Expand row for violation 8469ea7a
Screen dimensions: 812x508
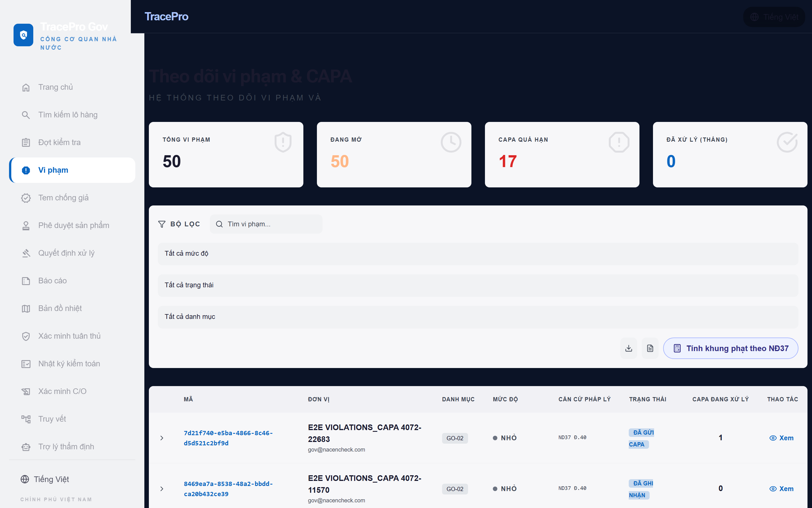[162, 489]
